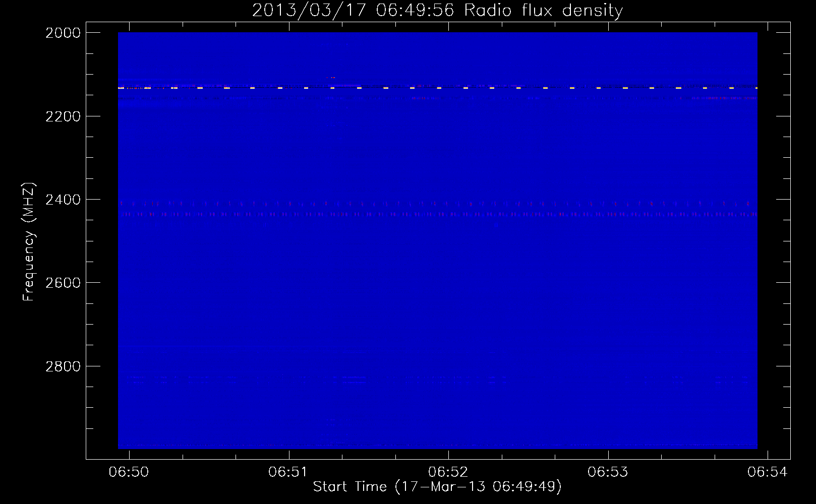Click the 2800 frequency tick label
The image size is (816, 504).
coord(63,366)
